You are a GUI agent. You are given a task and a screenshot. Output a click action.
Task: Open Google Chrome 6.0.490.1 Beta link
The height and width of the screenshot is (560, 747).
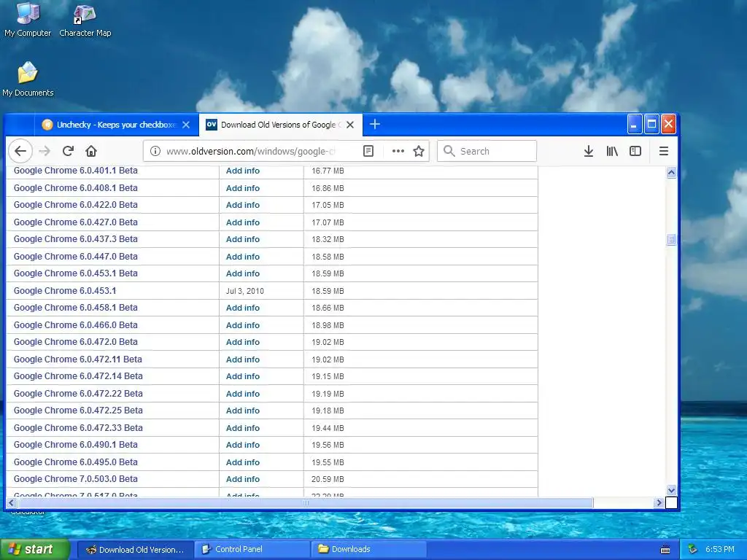[x=75, y=445]
